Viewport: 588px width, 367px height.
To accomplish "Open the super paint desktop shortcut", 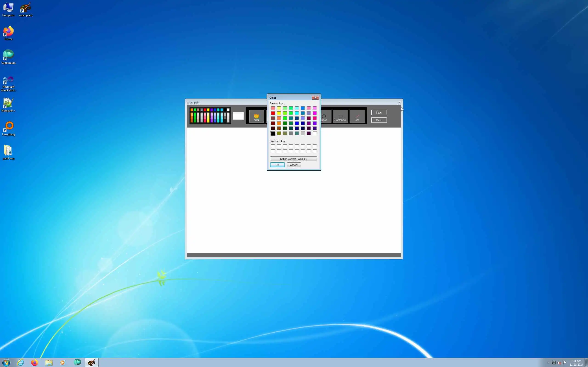I will 25,10.
